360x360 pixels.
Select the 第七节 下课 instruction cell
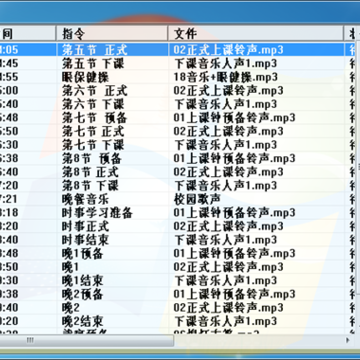click(93, 145)
